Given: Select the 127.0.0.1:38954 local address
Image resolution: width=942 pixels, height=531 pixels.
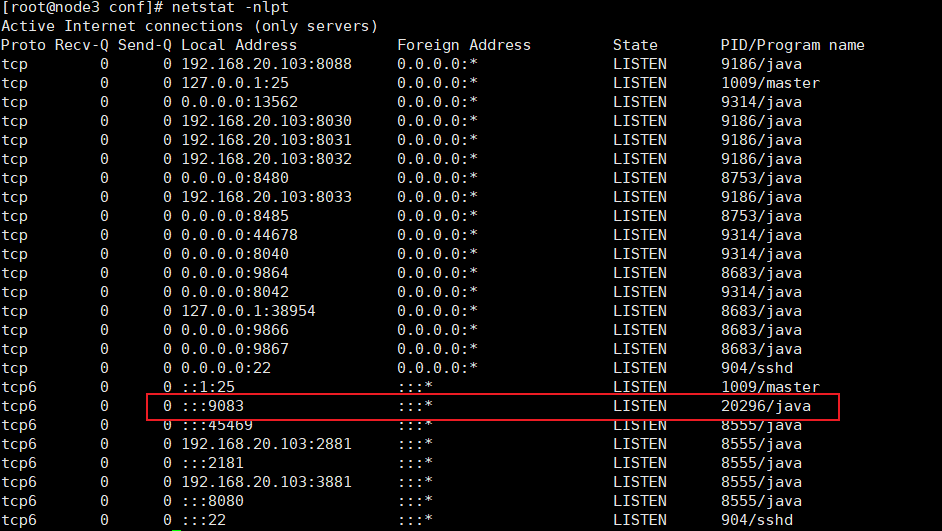Looking at the screenshot, I should click(248, 311).
